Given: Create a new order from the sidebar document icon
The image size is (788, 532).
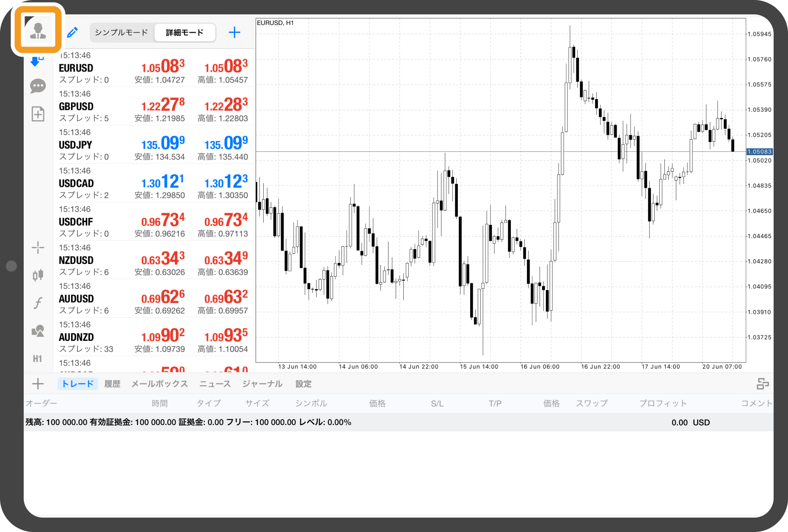Looking at the screenshot, I should (38, 114).
